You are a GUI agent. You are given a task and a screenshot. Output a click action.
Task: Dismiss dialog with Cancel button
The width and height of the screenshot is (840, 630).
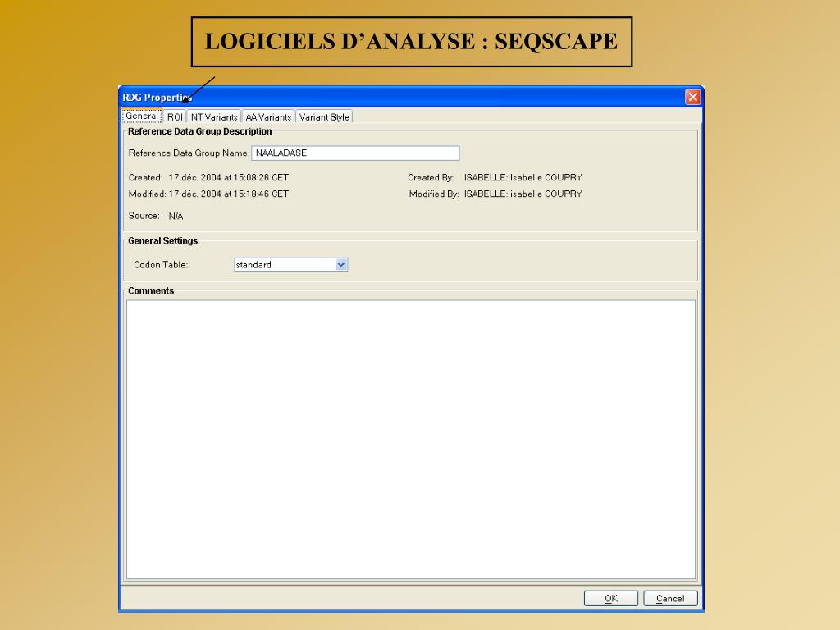point(670,598)
